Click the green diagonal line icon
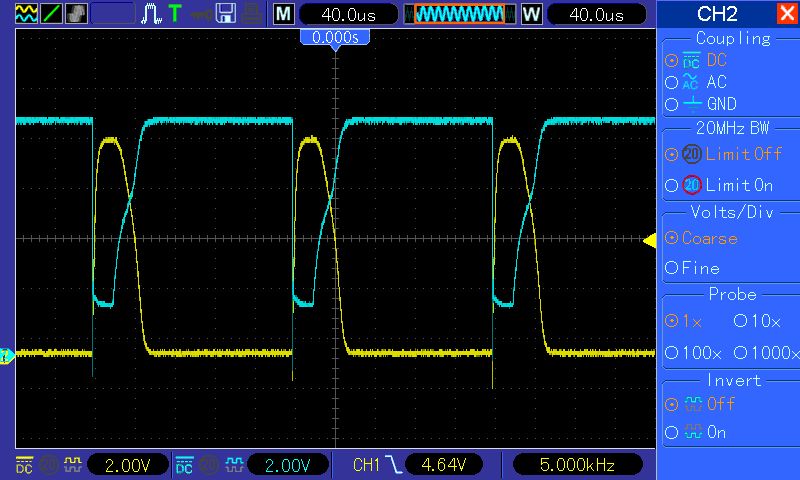The height and width of the screenshot is (480, 800). point(52,14)
